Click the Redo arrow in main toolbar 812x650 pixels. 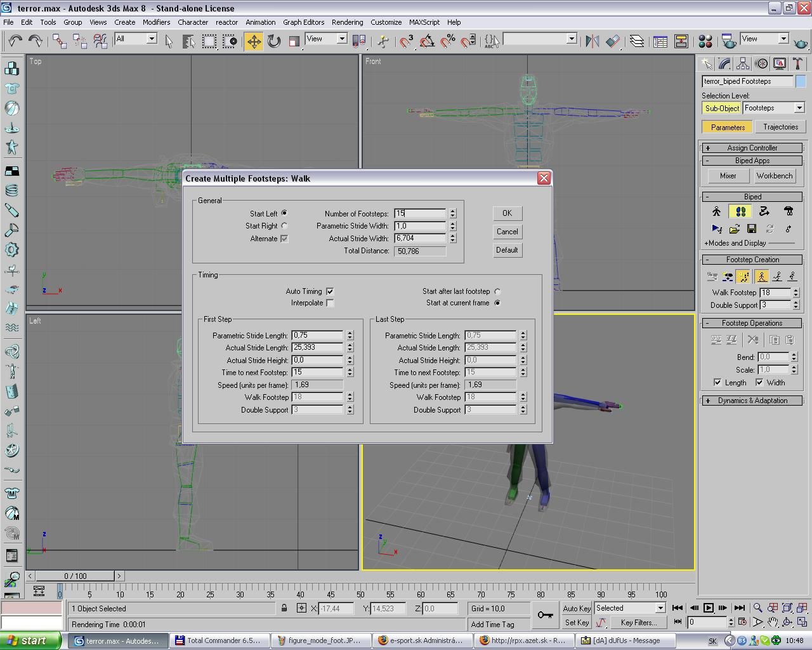pos(35,41)
